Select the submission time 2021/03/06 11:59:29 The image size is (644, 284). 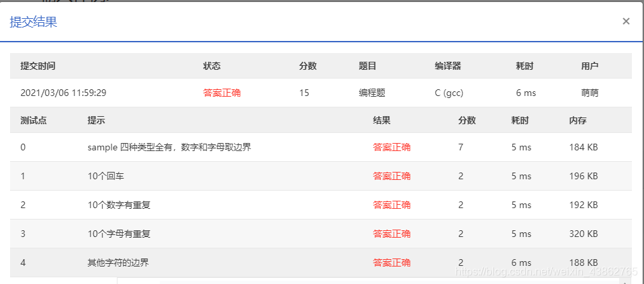[x=63, y=93]
